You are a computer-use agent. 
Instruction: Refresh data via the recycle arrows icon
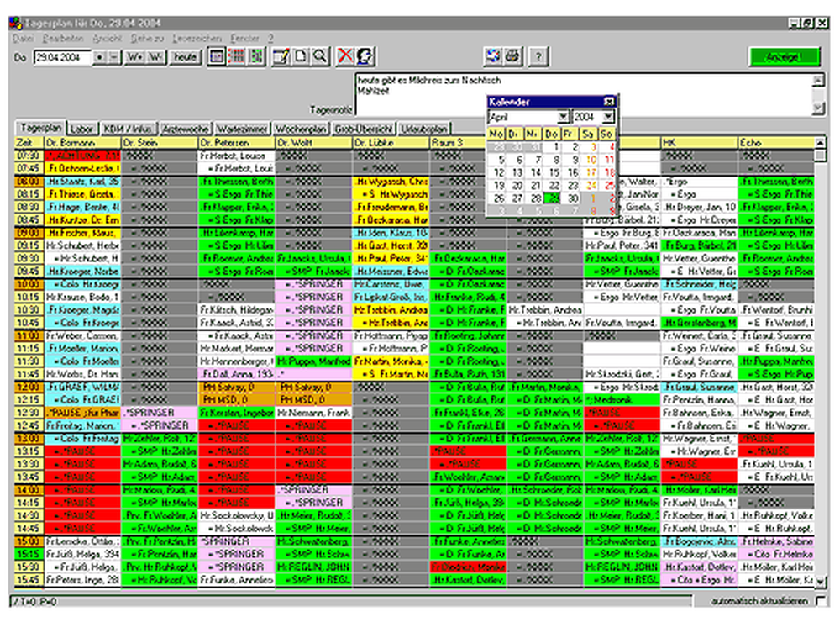tap(492, 56)
